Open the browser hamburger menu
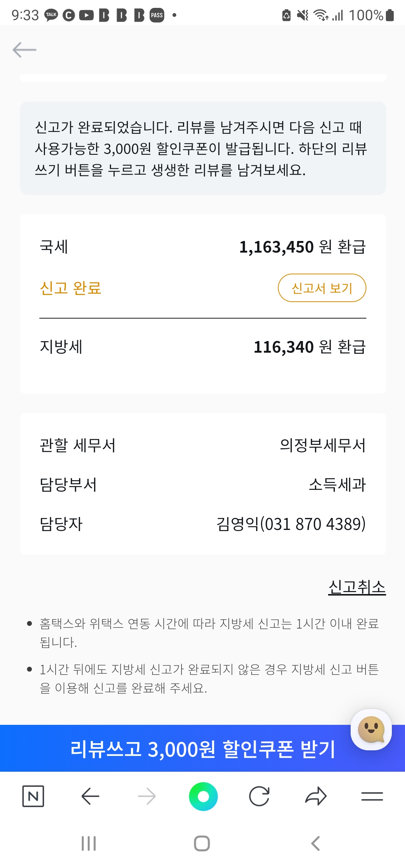Image resolution: width=405 pixels, height=868 pixels. [372, 796]
